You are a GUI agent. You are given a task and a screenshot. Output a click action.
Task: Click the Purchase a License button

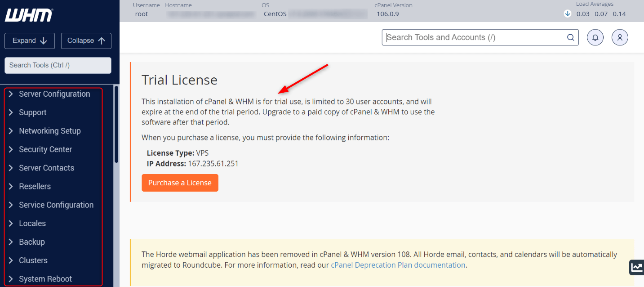180,183
